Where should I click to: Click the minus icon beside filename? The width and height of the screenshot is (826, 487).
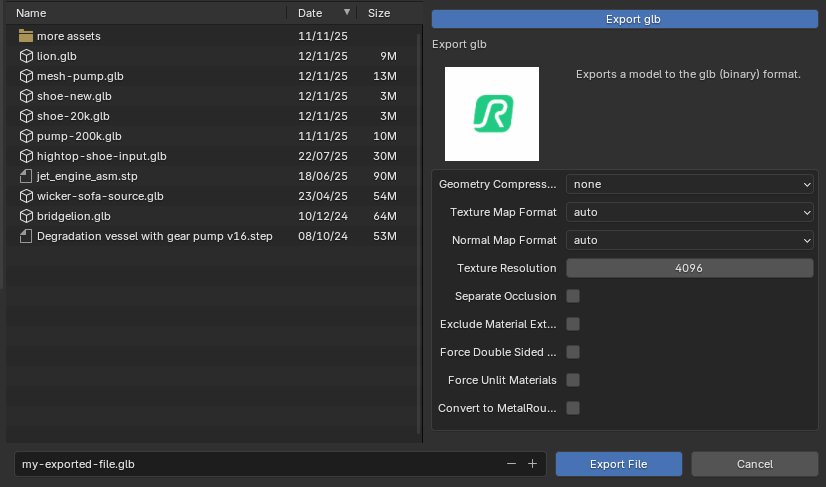[x=511, y=464]
